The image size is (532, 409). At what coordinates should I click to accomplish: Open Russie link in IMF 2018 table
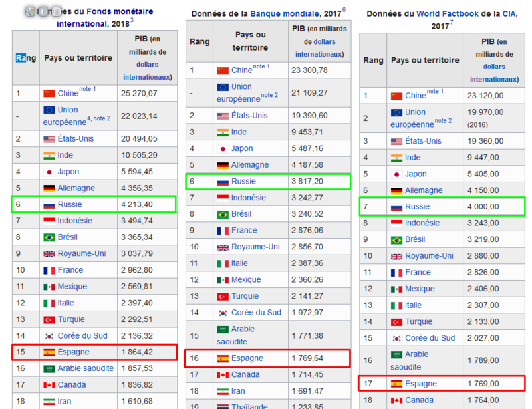(x=70, y=204)
